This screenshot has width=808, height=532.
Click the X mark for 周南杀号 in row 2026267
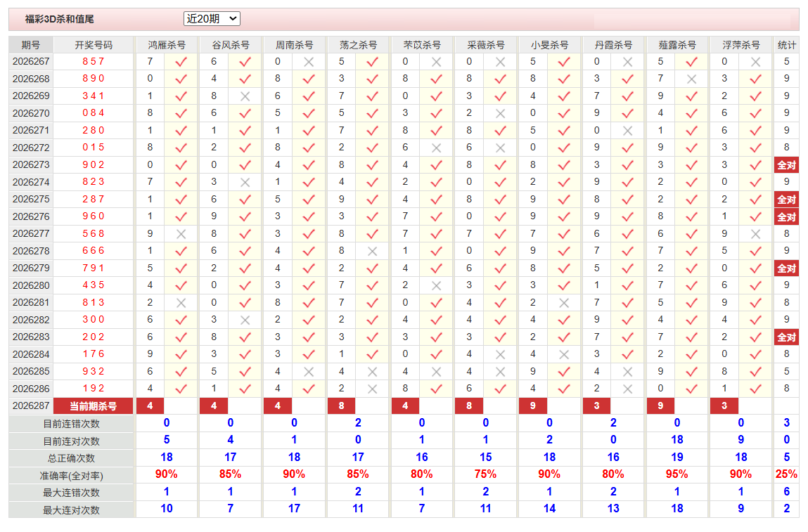309,62
